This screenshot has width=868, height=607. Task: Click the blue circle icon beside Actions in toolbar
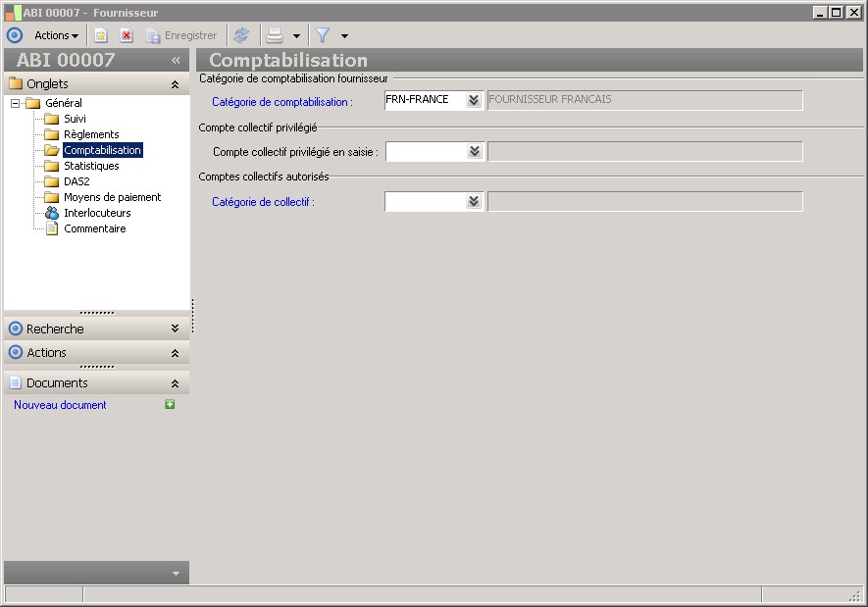[x=15, y=35]
